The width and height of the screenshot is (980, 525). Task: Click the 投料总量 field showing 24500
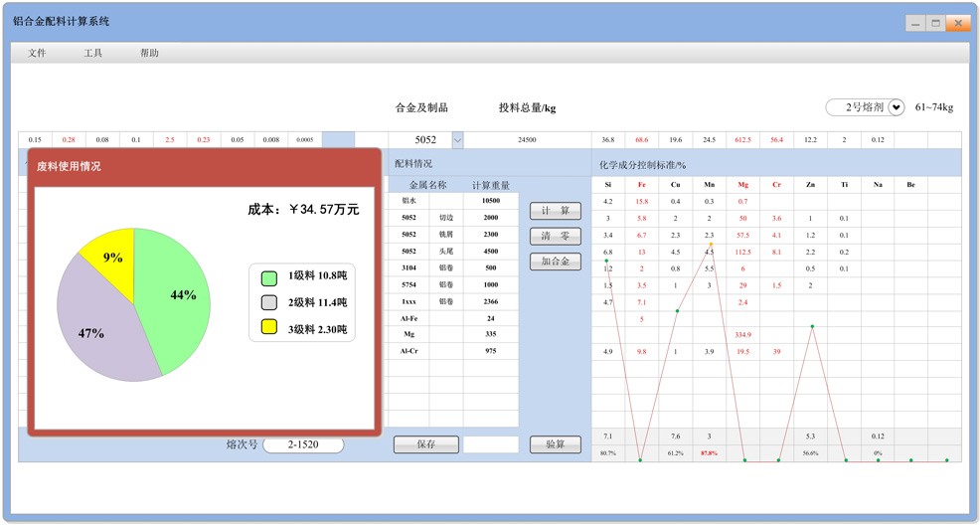528,140
